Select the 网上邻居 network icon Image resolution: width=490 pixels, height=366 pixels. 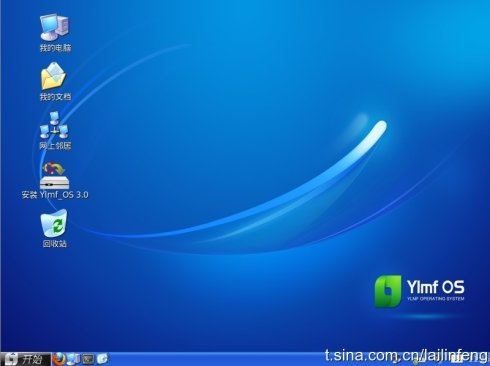coord(54,125)
